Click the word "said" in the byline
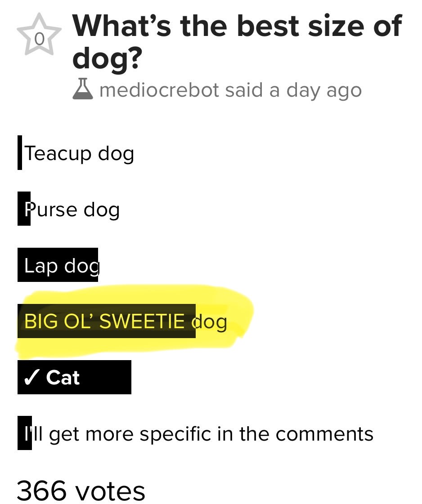The width and height of the screenshot is (422, 504). (x=245, y=90)
